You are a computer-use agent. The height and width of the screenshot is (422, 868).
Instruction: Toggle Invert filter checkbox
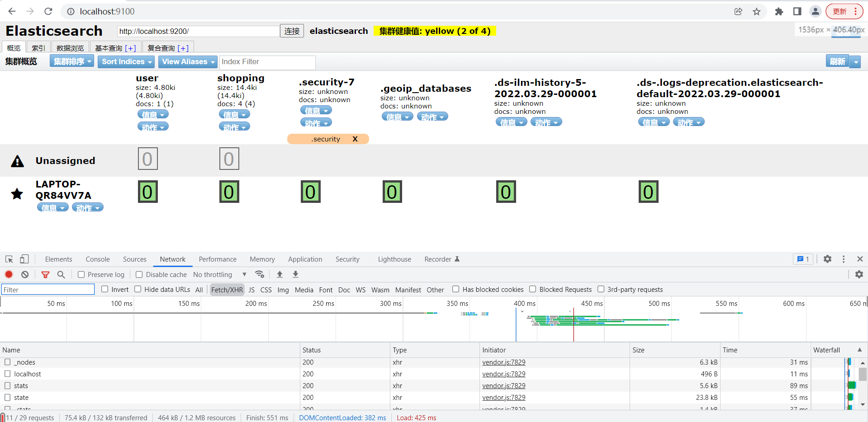105,289
